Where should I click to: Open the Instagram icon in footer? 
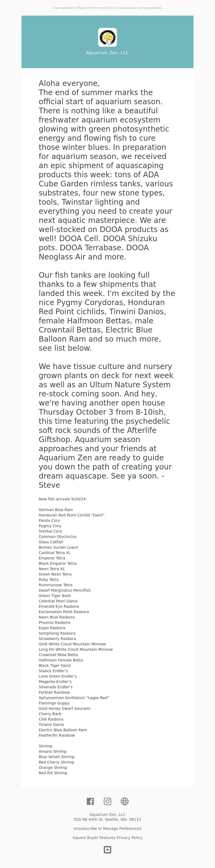pyautogui.click(x=107, y=801)
